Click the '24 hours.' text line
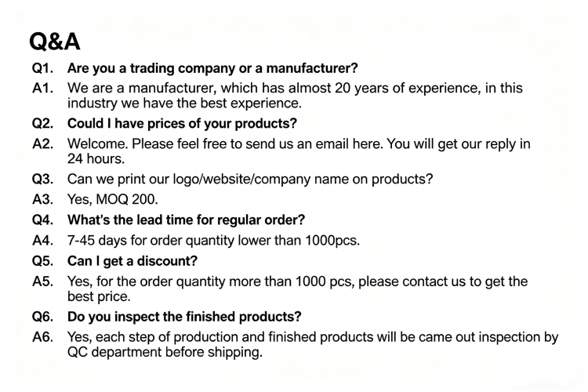Viewport: 588px width, 392px height. point(96,158)
